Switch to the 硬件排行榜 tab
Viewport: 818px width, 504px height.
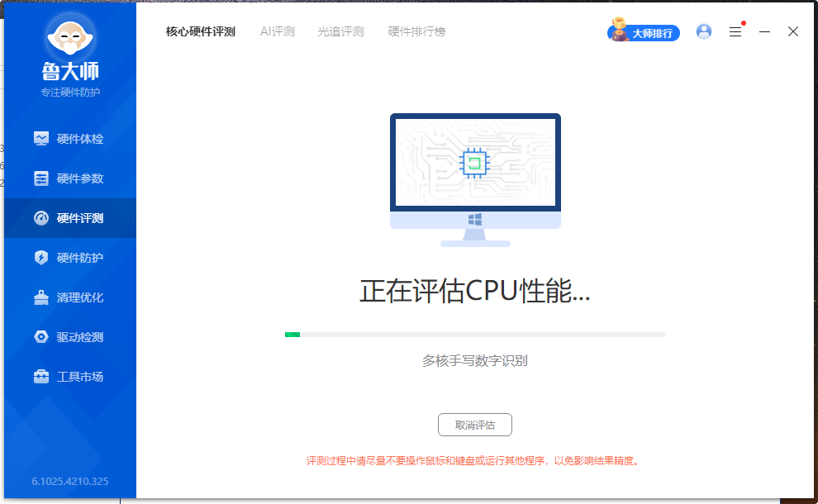click(416, 31)
